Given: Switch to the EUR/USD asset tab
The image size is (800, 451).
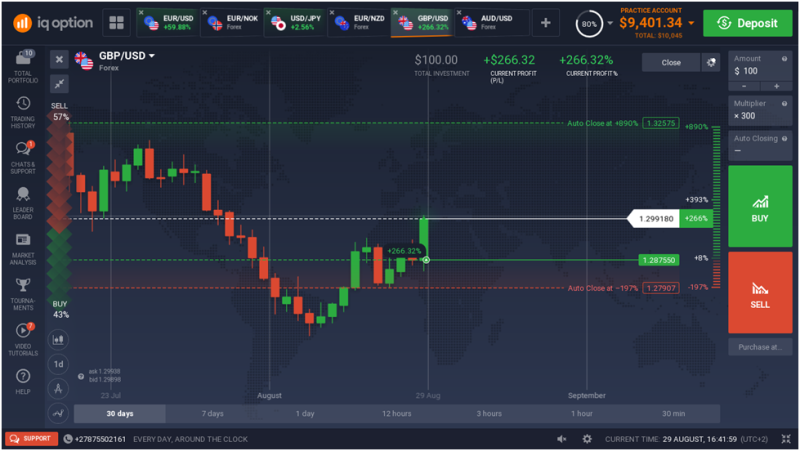Looking at the screenshot, I should (x=168, y=22).
